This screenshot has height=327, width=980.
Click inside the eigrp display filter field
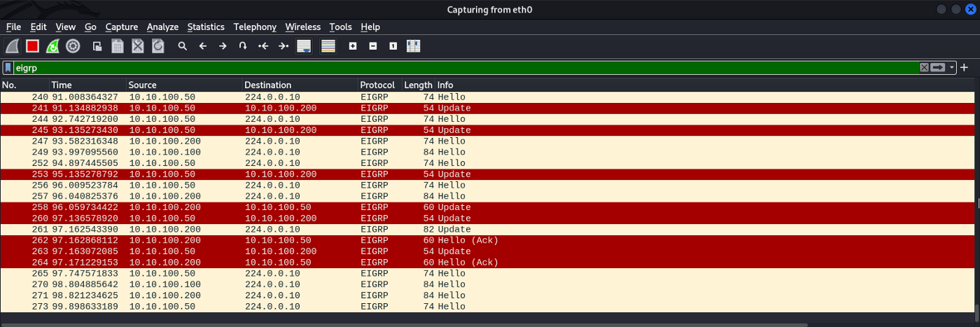pyautogui.click(x=420, y=68)
